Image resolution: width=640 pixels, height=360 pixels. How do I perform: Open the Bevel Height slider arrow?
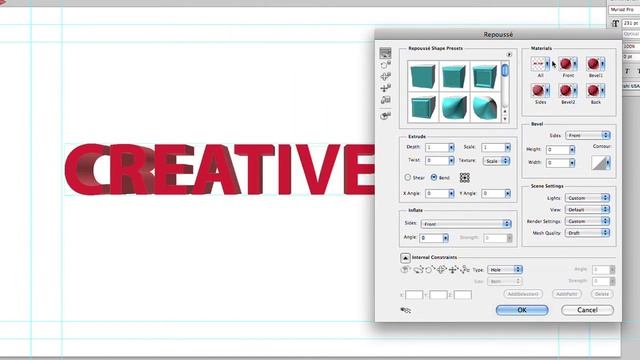(x=572, y=150)
